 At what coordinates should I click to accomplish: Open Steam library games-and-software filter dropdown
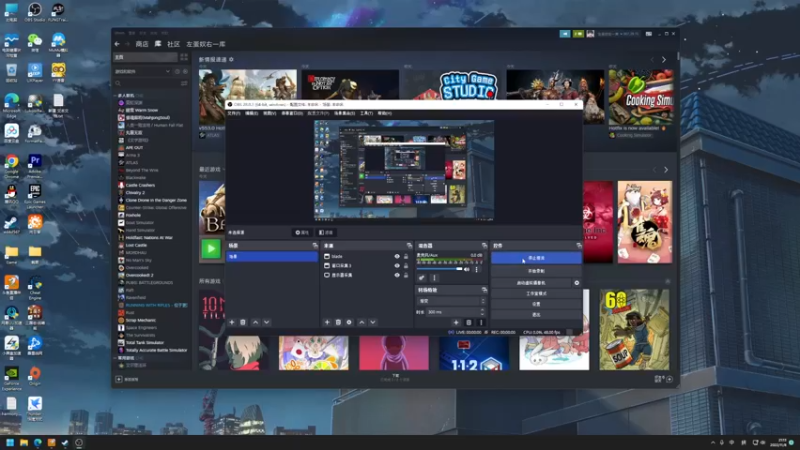pyautogui.click(x=142, y=71)
